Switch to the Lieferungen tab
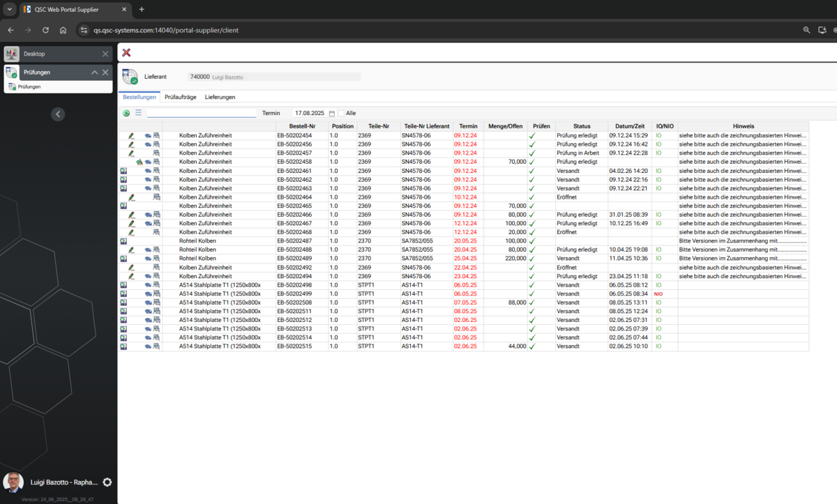The image size is (837, 504). [220, 97]
